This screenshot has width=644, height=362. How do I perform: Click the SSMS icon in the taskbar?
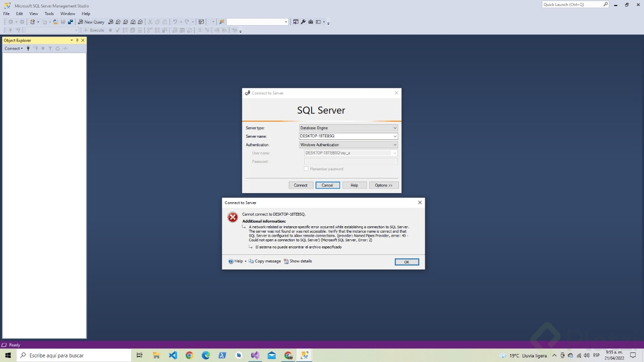(x=304, y=355)
